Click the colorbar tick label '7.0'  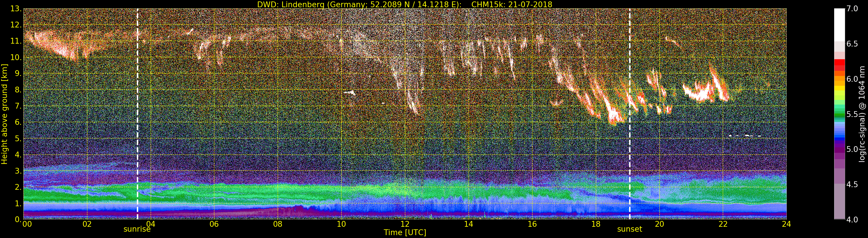point(852,9)
